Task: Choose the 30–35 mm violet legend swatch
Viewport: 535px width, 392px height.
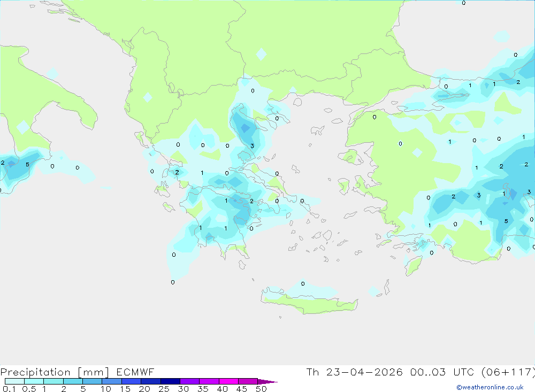Action: tap(190, 381)
